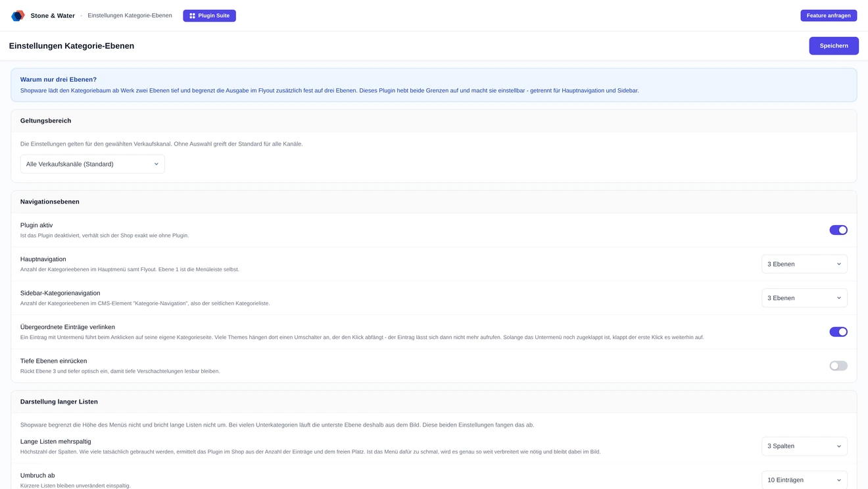
Task: Click the Sidebar-Kategorienavigation label
Action: [60, 293]
